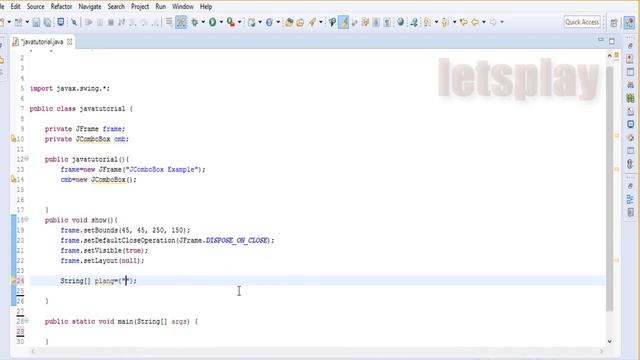Click the warning marker on line 14
The height and width of the screenshot is (360, 640).
tap(13, 179)
